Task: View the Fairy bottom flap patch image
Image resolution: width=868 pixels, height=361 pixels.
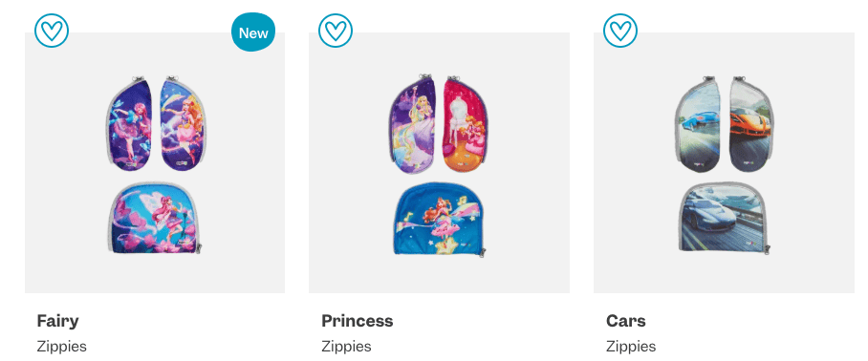Action: pos(154,218)
